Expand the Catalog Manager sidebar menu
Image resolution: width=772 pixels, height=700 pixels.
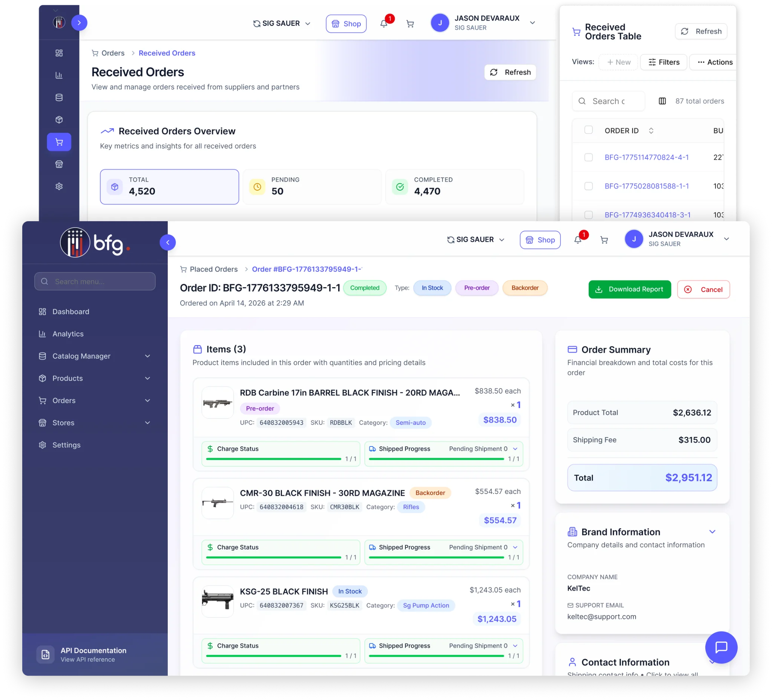point(95,356)
